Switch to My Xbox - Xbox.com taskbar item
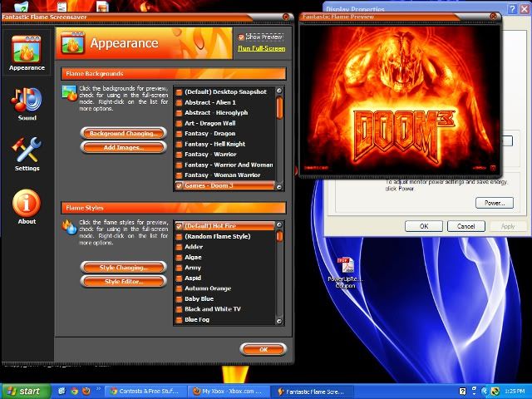Viewport: 532px width, 399px height. coord(229,392)
